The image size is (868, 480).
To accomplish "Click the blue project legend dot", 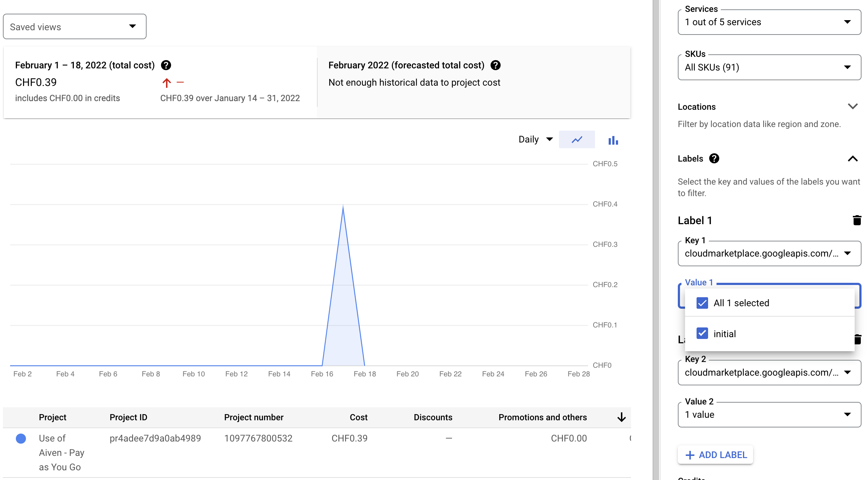I will click(x=21, y=438).
